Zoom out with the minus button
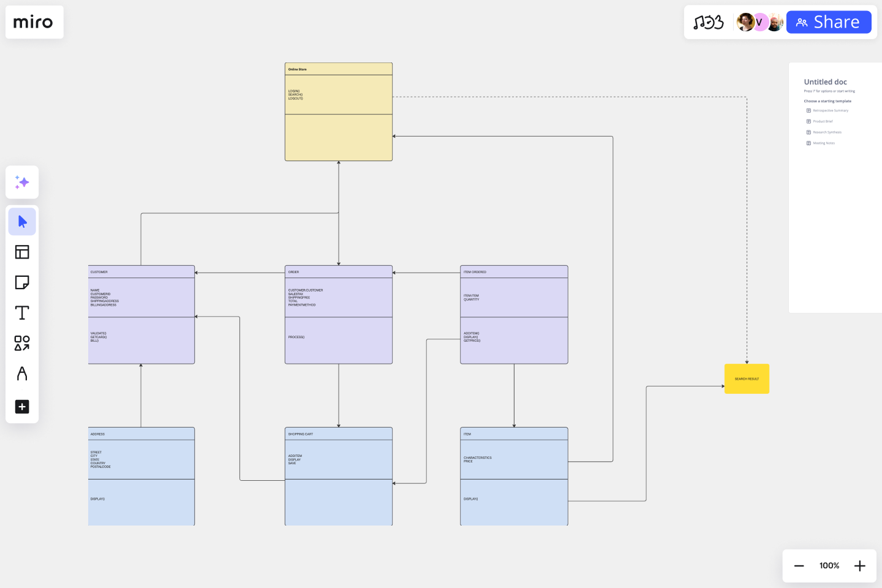Image resolution: width=882 pixels, height=588 pixels. (799, 565)
